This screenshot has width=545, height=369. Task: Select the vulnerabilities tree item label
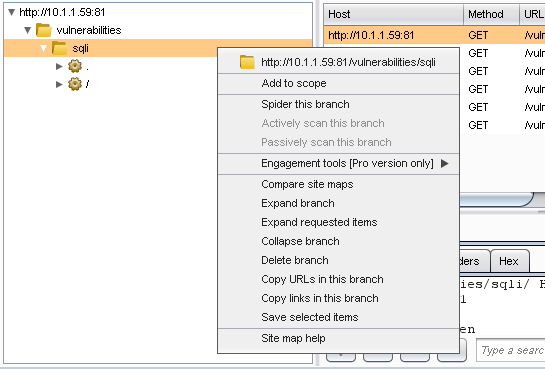(89, 30)
